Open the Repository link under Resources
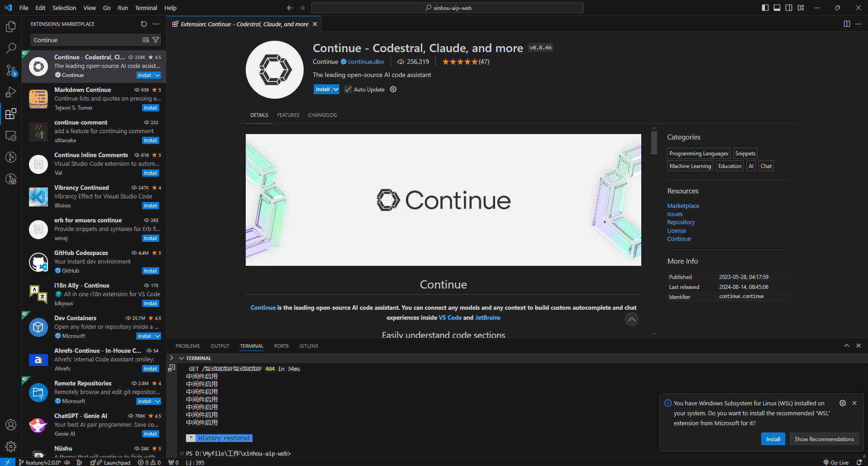Image resolution: width=868 pixels, height=466 pixels. [x=681, y=222]
